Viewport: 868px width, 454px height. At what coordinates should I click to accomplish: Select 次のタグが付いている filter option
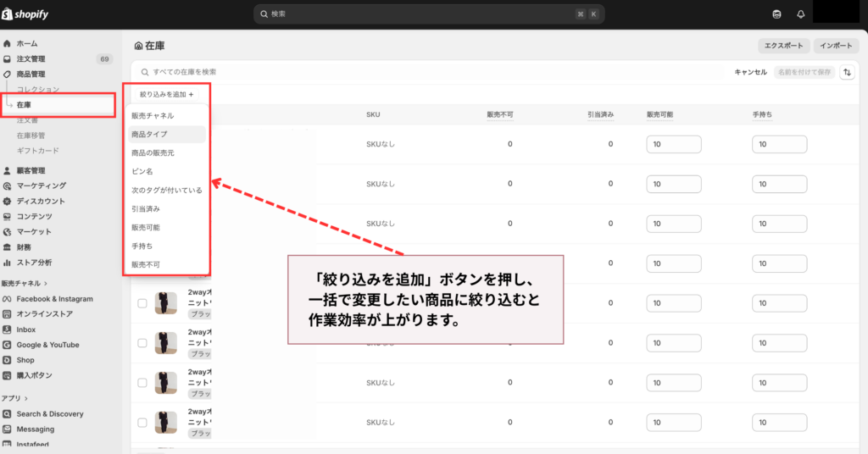167,191
